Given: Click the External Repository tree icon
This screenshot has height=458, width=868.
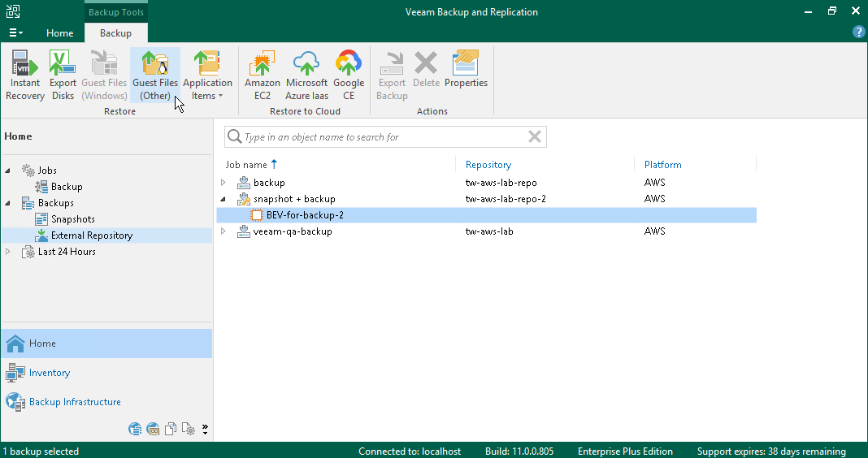Looking at the screenshot, I should [x=41, y=235].
